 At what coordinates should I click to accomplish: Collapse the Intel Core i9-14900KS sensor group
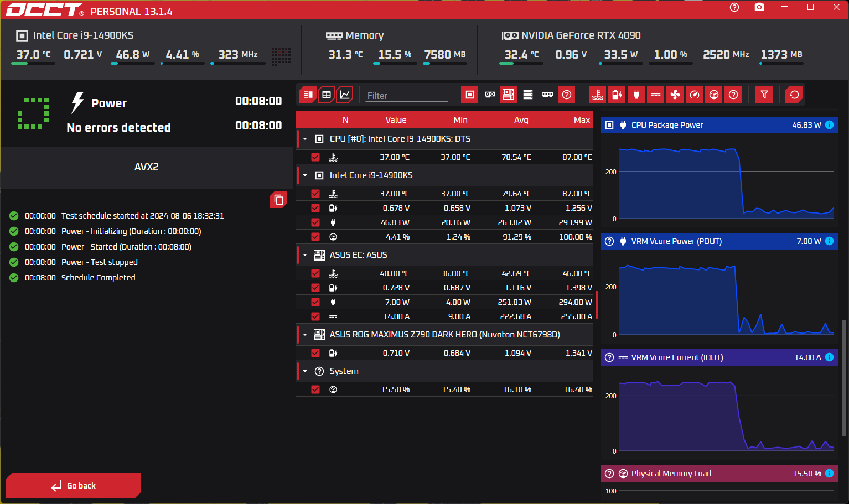[x=305, y=175]
